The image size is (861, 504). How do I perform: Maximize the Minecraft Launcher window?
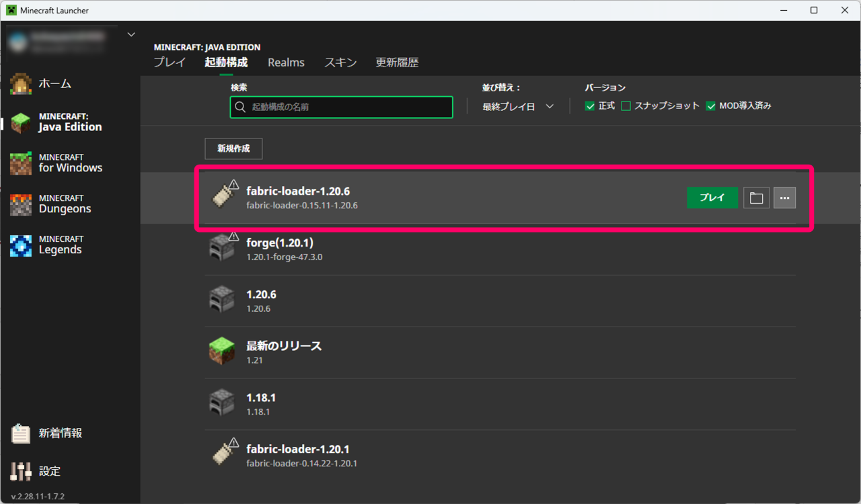[814, 10]
